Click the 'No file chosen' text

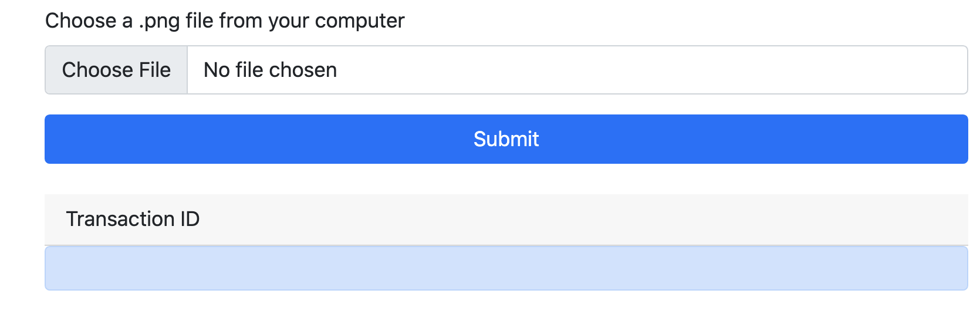tap(270, 70)
